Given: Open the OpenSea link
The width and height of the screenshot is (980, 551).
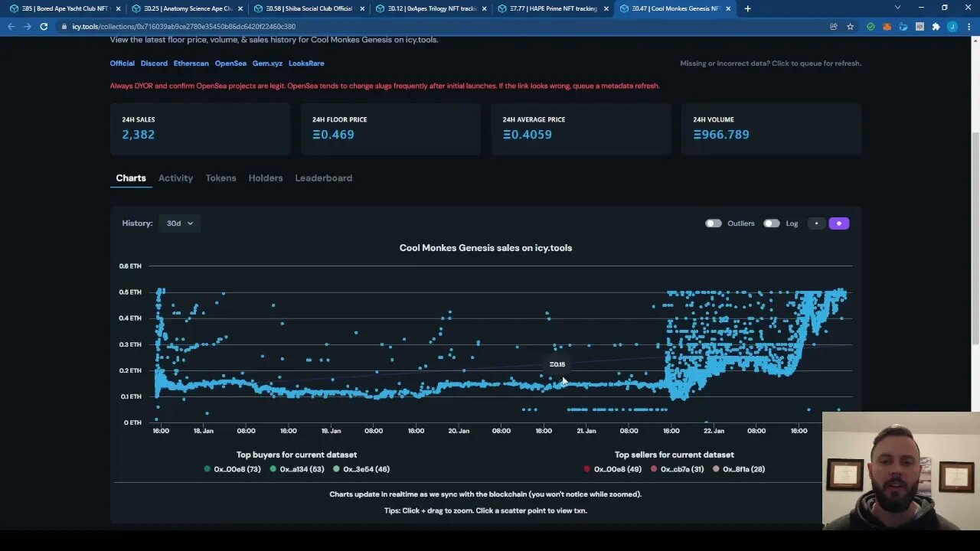Looking at the screenshot, I should 230,64.
